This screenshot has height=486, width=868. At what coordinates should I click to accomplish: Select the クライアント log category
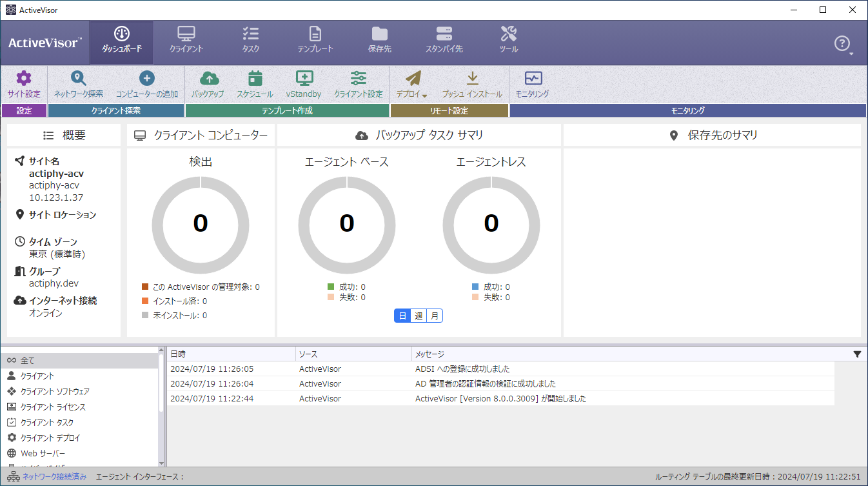[x=79, y=376]
